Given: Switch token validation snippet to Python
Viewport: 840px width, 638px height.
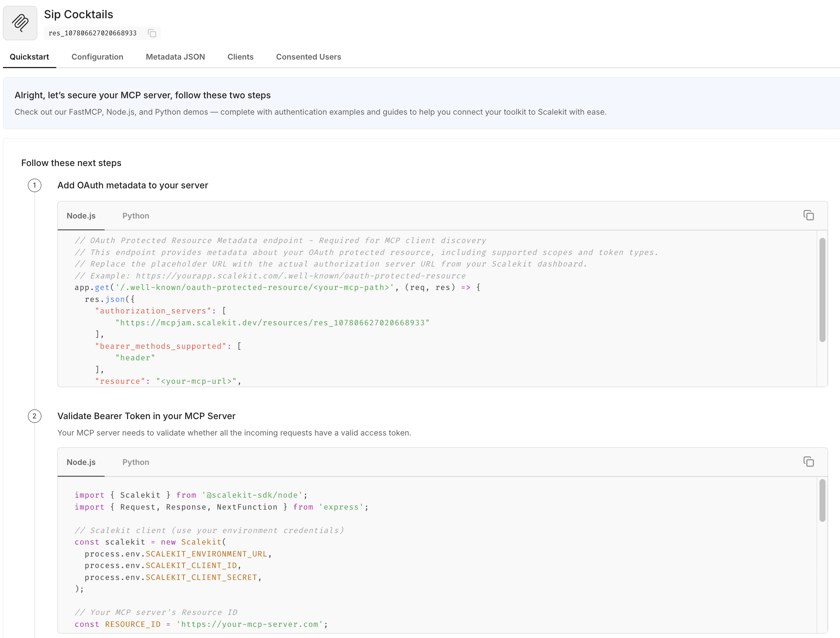Looking at the screenshot, I should [136, 462].
